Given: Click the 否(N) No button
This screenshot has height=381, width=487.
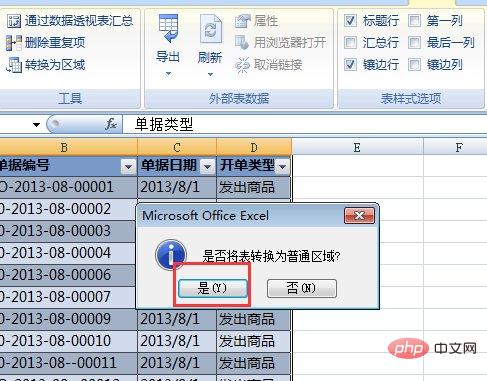Looking at the screenshot, I should point(302,288).
